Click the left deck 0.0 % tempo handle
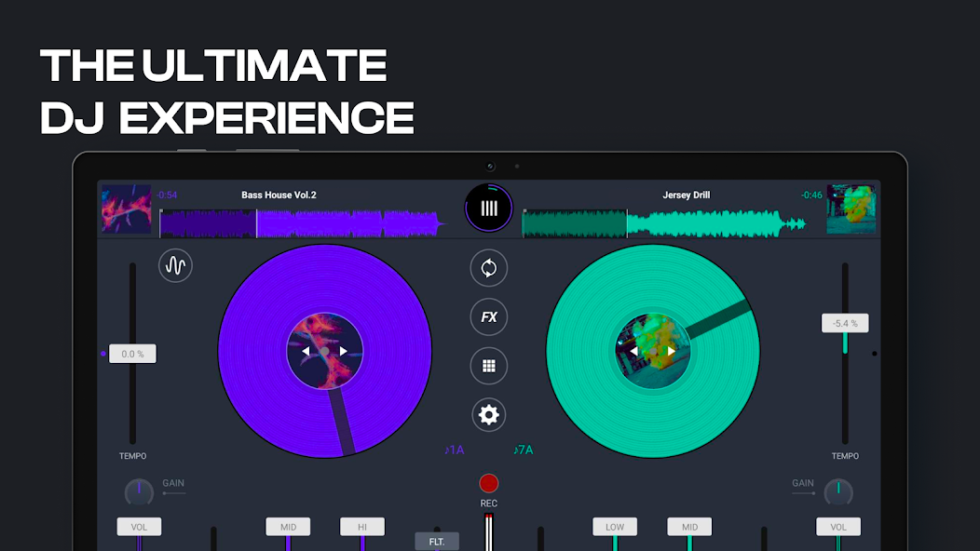Viewport: 980px width, 551px height. click(x=132, y=354)
